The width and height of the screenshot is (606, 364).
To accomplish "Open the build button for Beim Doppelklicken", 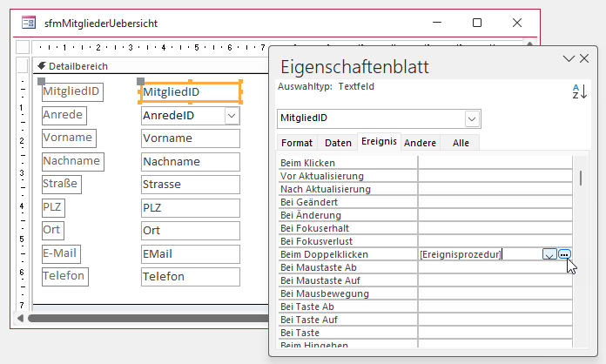I will [x=564, y=254].
